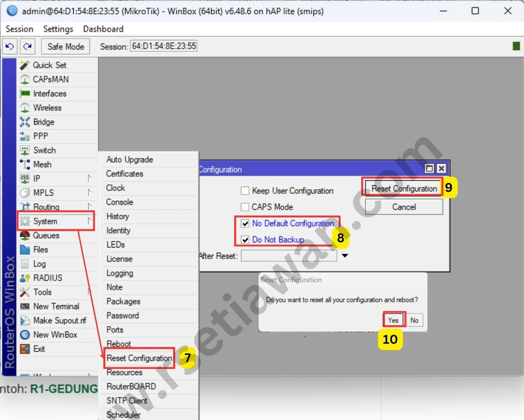Open Switch icon in sidebar
The image size is (524, 420).
24,150
